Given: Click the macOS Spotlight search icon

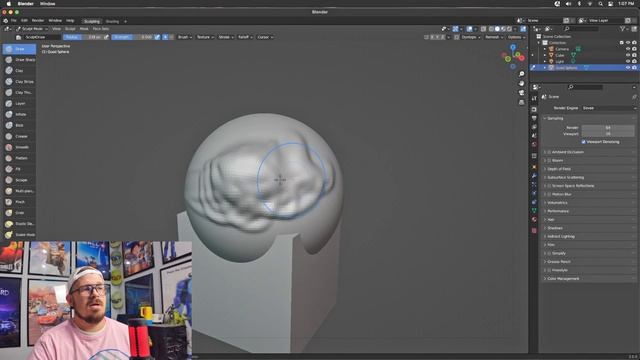Looking at the screenshot, I should pyautogui.click(x=600, y=4).
